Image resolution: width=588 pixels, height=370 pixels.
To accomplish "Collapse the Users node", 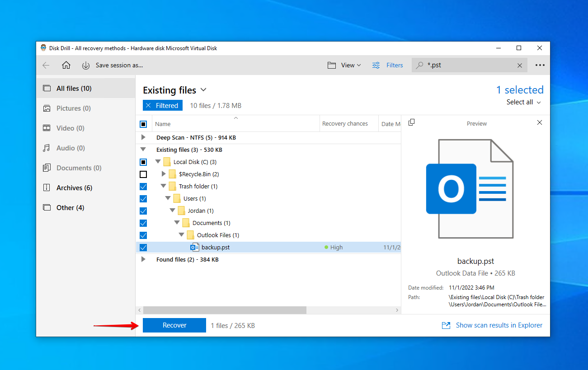I will pyautogui.click(x=168, y=198).
